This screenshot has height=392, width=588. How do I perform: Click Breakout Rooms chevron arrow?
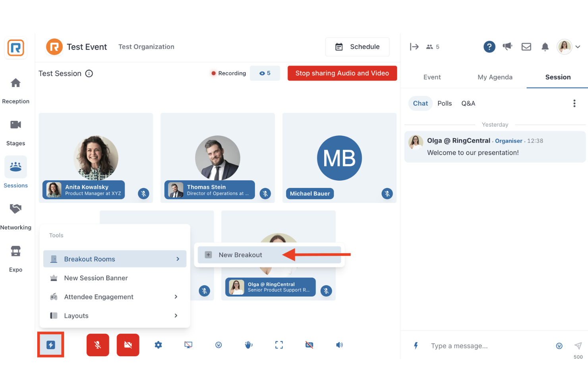point(178,259)
